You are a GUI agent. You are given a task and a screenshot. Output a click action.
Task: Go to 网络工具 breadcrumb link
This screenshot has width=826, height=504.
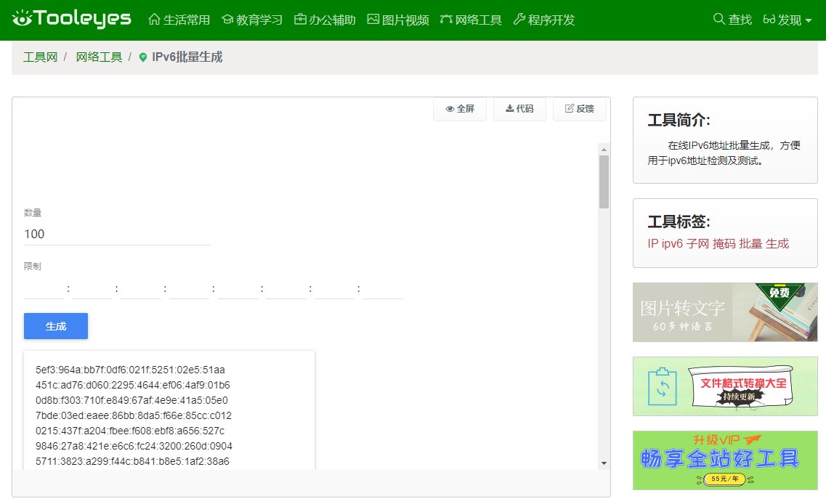99,57
